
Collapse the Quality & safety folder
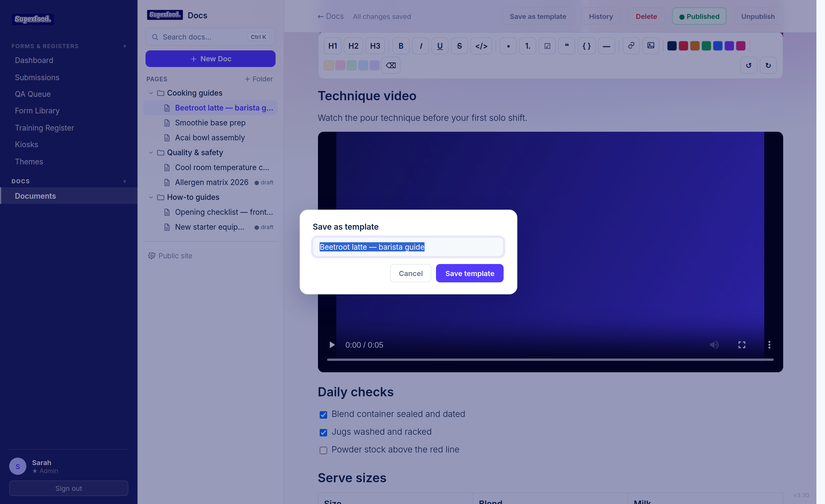[151, 153]
